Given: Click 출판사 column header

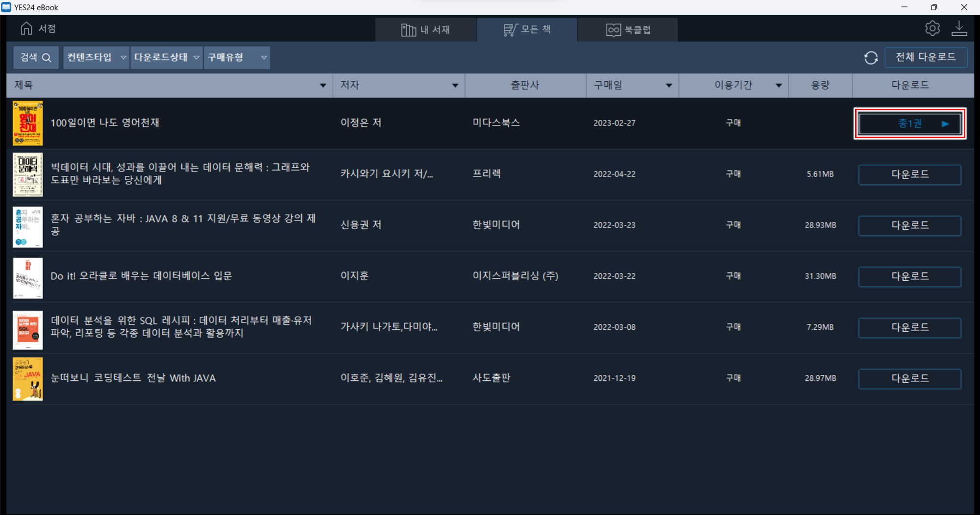Looking at the screenshot, I should point(525,85).
